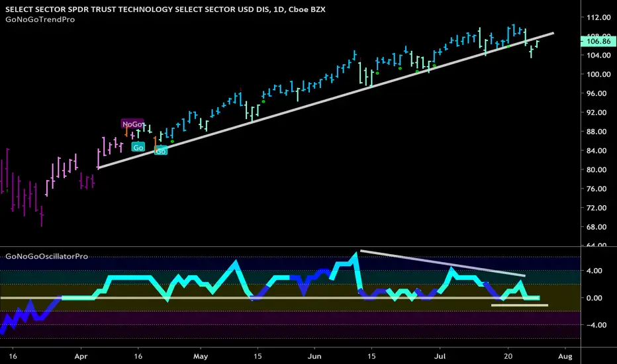Screen dimensions: 617x364
Task: Click the Jul date label on time axis
Action: tap(440, 357)
